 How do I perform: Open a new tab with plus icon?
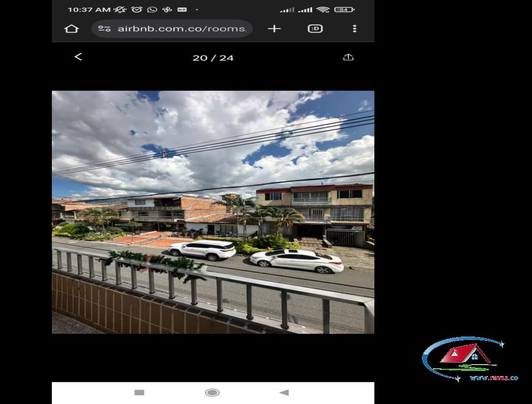(274, 29)
